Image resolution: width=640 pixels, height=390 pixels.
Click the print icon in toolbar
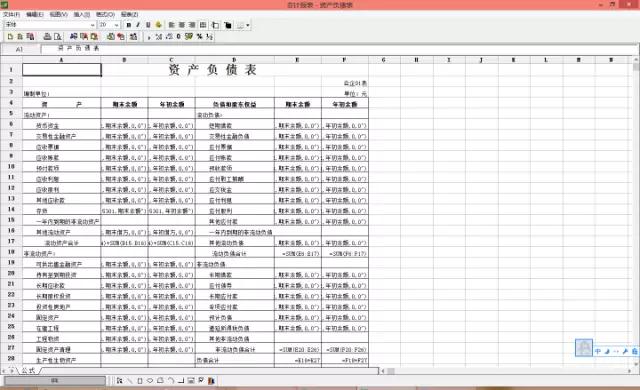(x=47, y=37)
